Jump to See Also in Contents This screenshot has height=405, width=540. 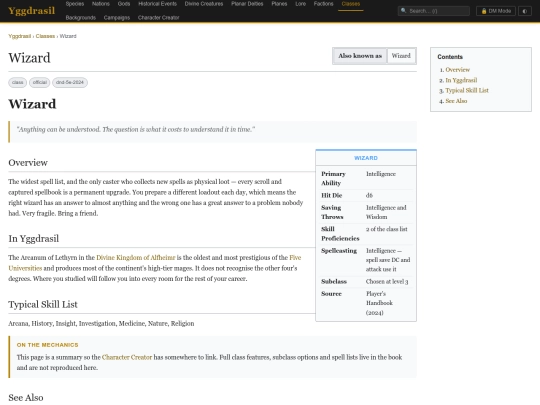[x=456, y=101]
